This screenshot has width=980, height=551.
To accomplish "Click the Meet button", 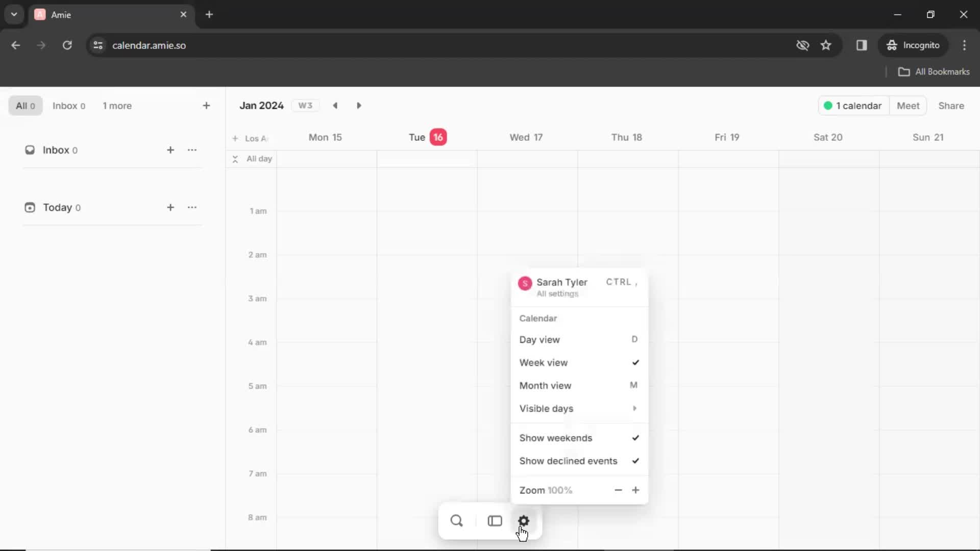I will click(909, 106).
